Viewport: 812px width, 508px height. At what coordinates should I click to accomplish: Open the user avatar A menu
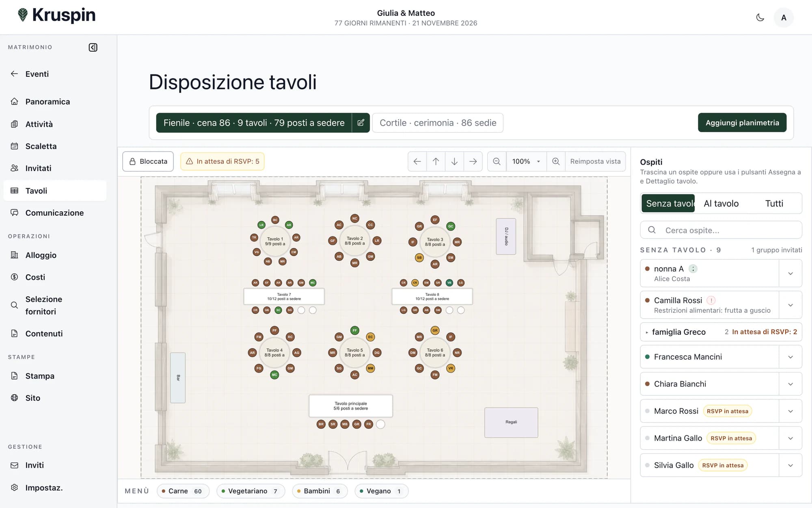(784, 17)
